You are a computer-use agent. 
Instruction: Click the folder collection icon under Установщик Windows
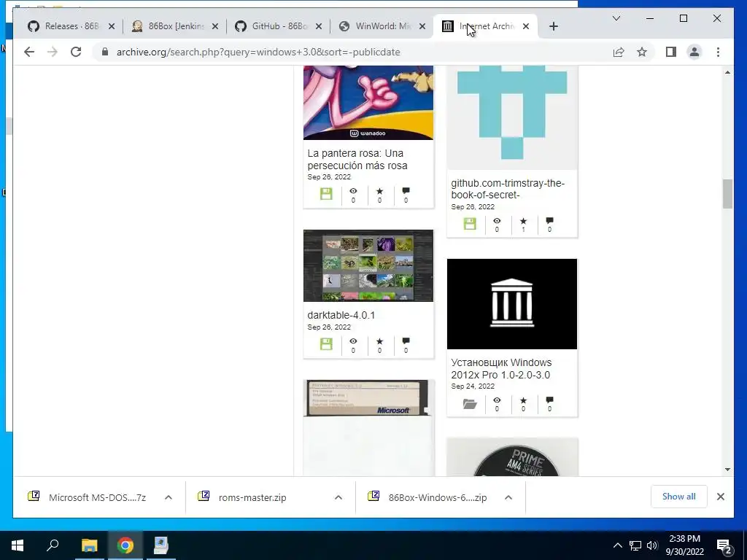[x=470, y=404]
